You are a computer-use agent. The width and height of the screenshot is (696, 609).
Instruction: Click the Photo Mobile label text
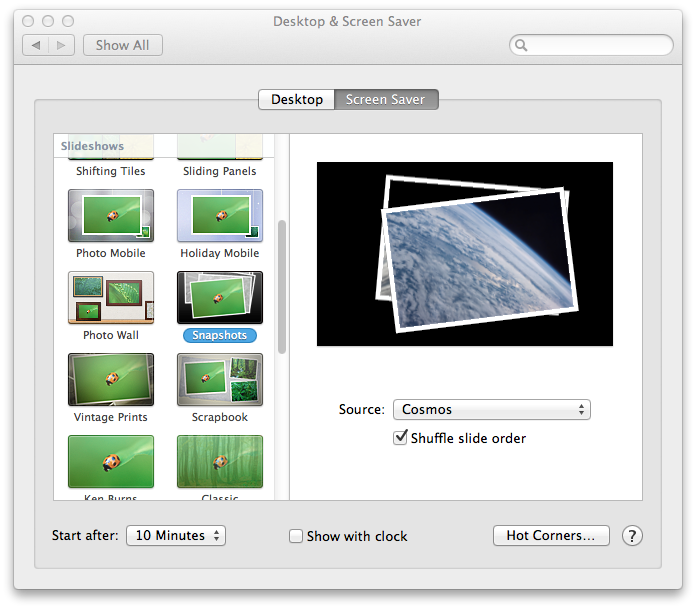pyautogui.click(x=111, y=253)
